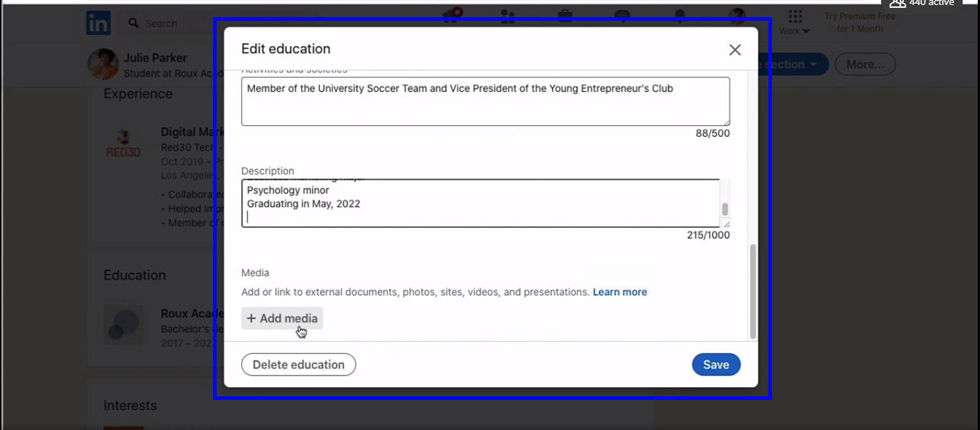Click the Description box resize handle
The image size is (980, 430).
pos(725,224)
